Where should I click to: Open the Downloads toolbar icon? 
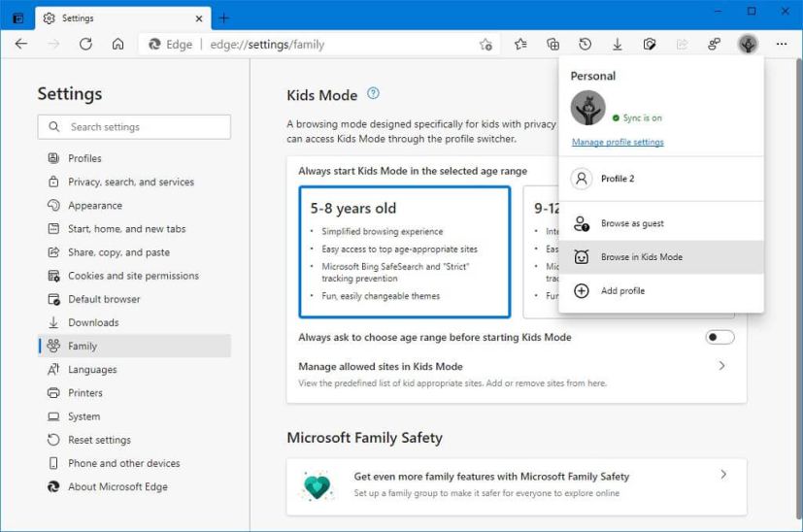click(x=618, y=45)
